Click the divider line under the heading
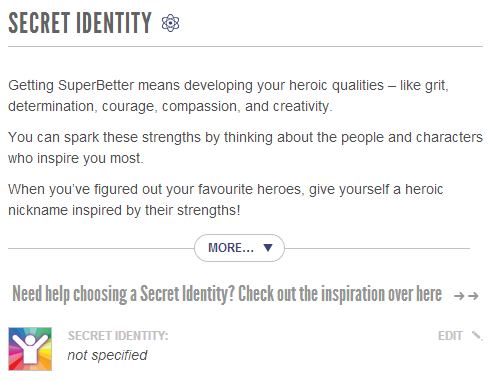The width and height of the screenshot is (495, 381). [245, 47]
